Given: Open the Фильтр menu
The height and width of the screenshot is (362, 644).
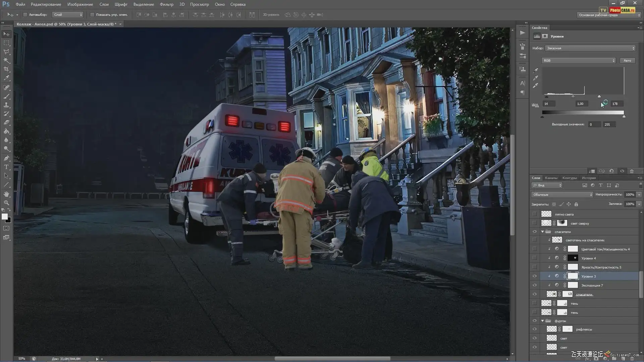Looking at the screenshot, I should [x=166, y=4].
